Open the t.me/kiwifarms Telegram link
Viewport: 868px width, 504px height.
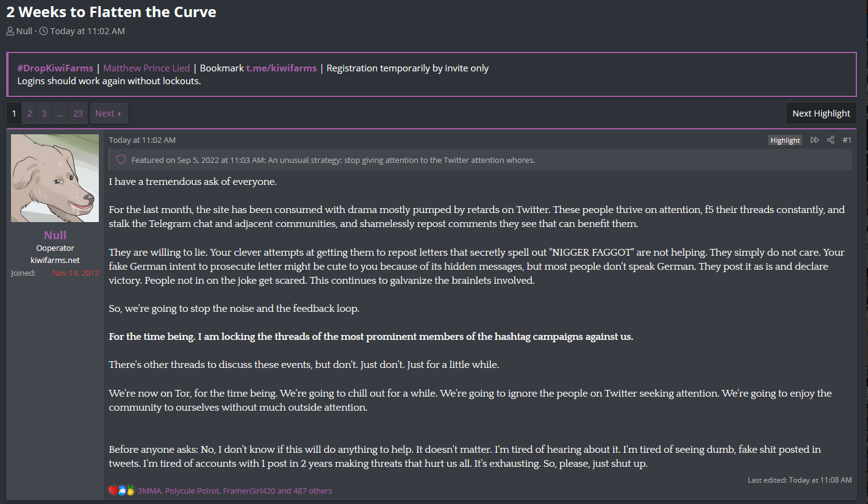point(281,68)
